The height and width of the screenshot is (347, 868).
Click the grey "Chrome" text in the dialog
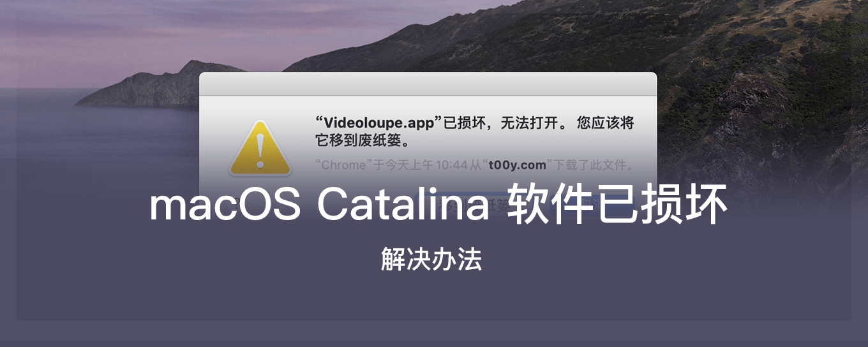[x=344, y=165]
